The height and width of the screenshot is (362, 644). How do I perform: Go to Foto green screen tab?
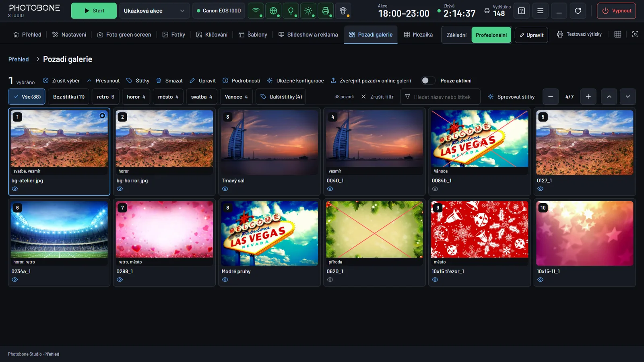click(124, 35)
